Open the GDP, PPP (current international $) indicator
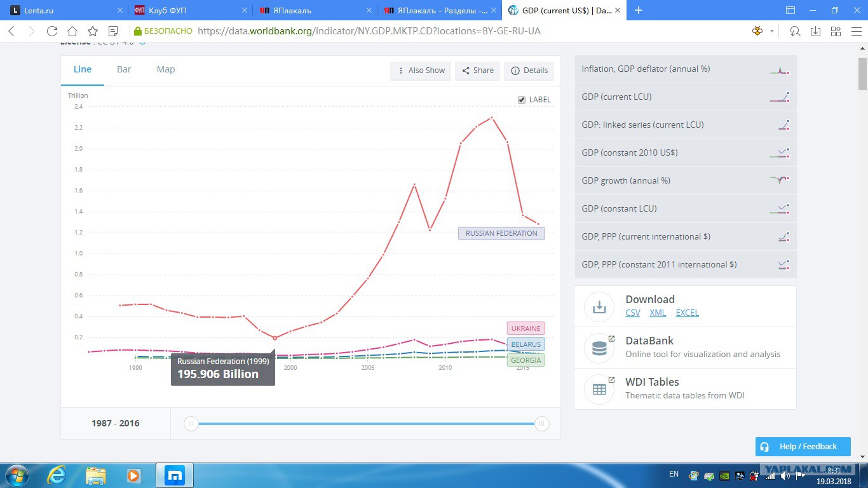The width and height of the screenshot is (868, 488). [686, 237]
